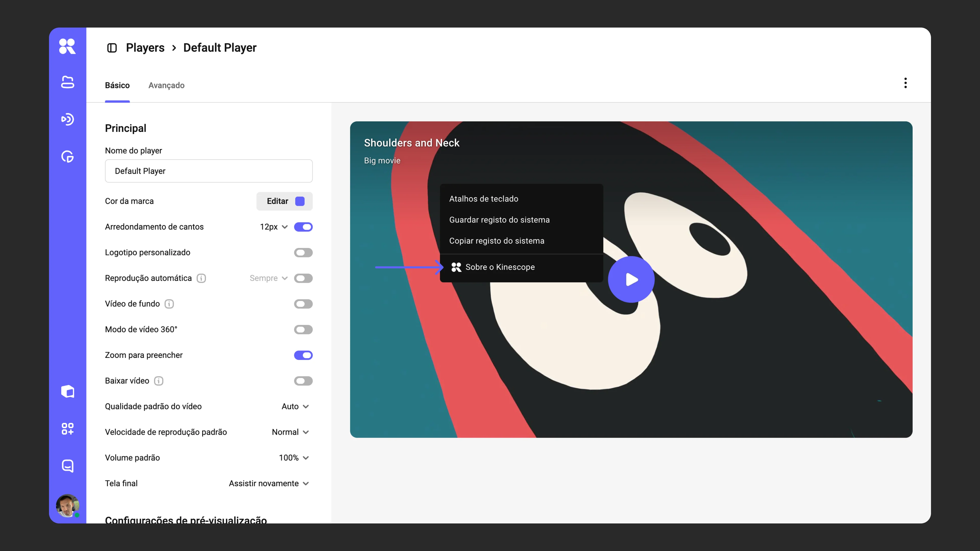The height and width of the screenshot is (551, 980).
Task: Enable Reprodução automática switch
Action: [303, 278]
